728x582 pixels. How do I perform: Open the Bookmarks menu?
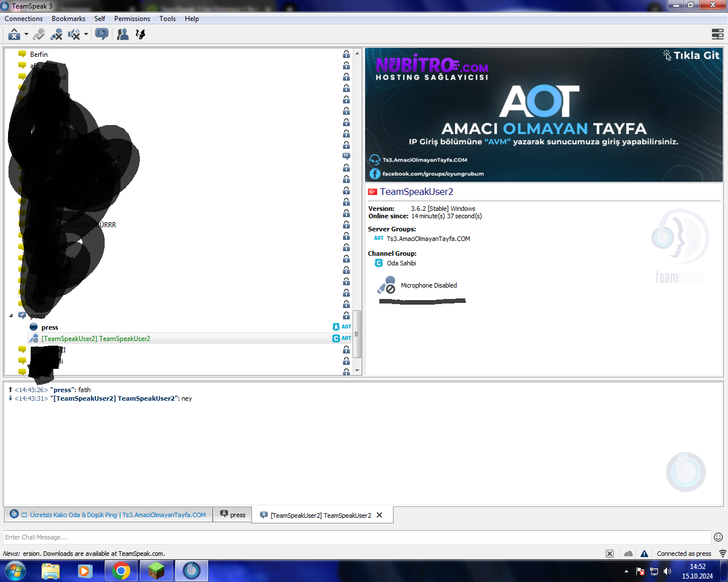point(68,19)
